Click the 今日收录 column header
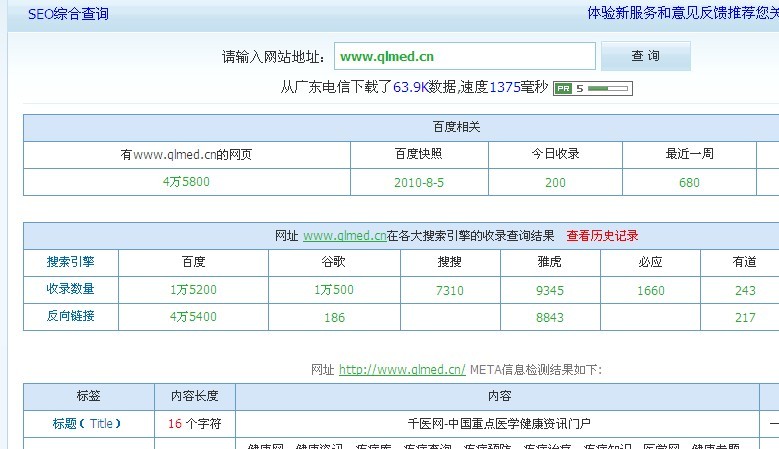 coord(555,154)
